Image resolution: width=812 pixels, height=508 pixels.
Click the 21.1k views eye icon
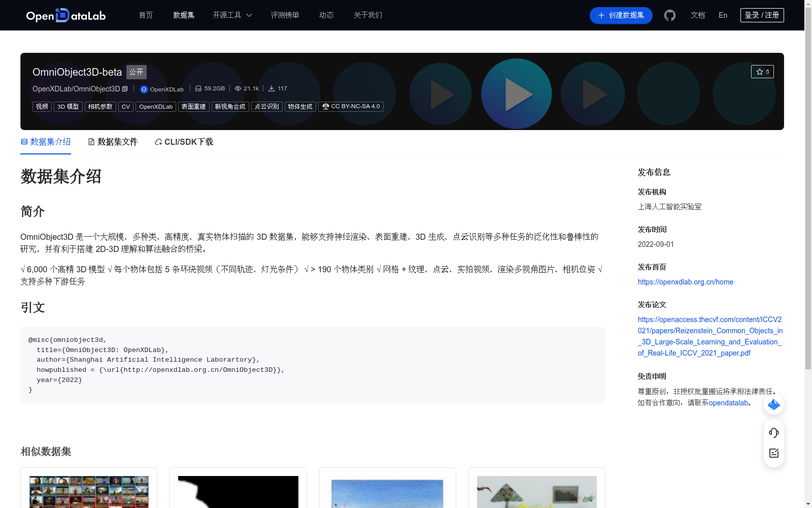point(238,88)
